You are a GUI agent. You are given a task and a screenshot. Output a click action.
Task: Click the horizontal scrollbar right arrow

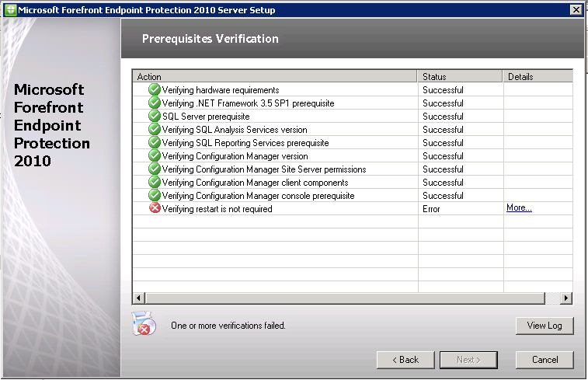566,298
